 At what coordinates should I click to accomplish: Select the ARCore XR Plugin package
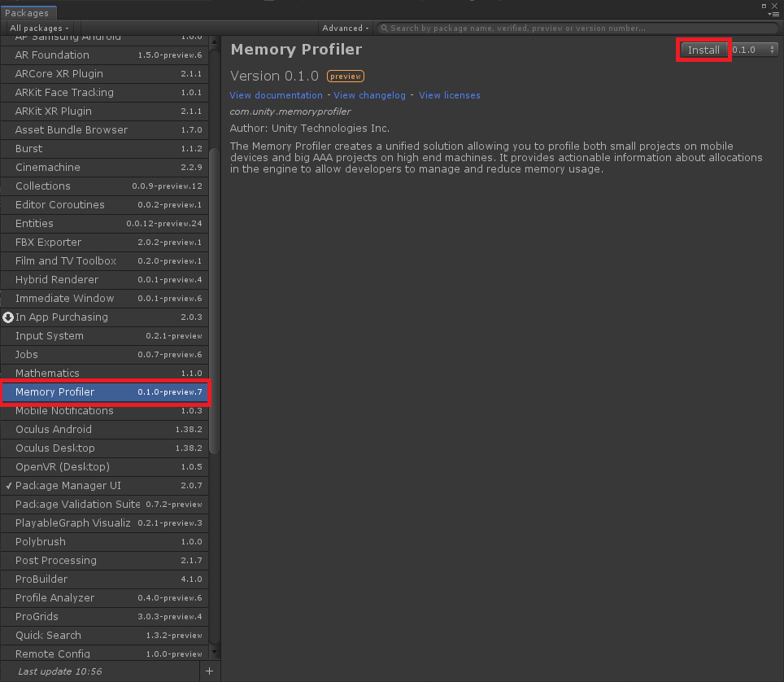click(104, 73)
